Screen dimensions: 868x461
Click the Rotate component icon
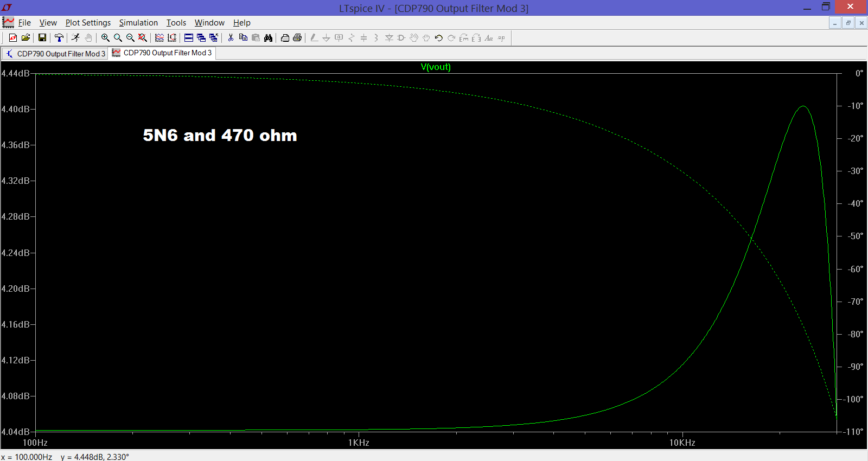[x=464, y=37]
